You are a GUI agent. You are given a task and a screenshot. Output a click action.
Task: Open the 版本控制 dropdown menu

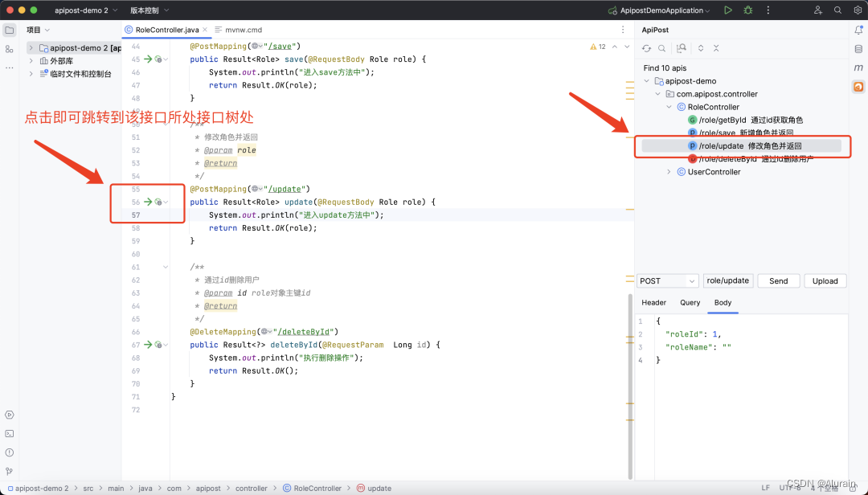[x=149, y=10]
